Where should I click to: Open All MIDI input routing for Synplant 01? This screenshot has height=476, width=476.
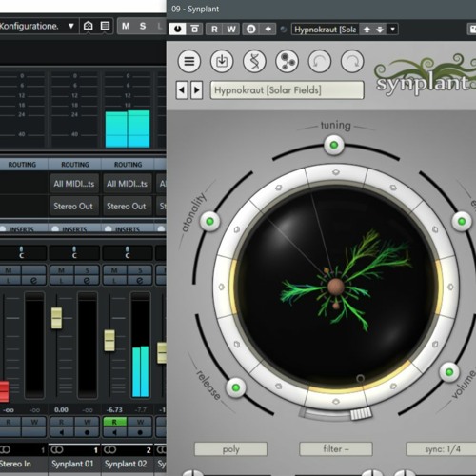tap(74, 184)
